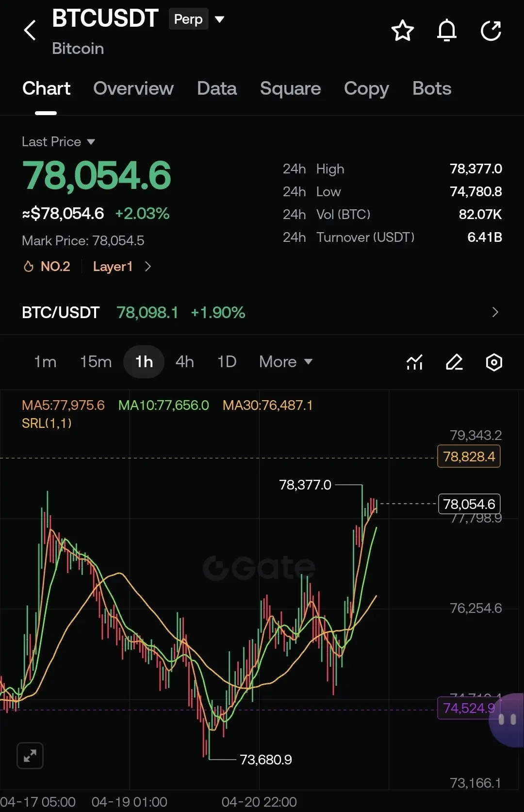Tap 78,828.4 resistance price tag
524x812 pixels.
tap(469, 457)
